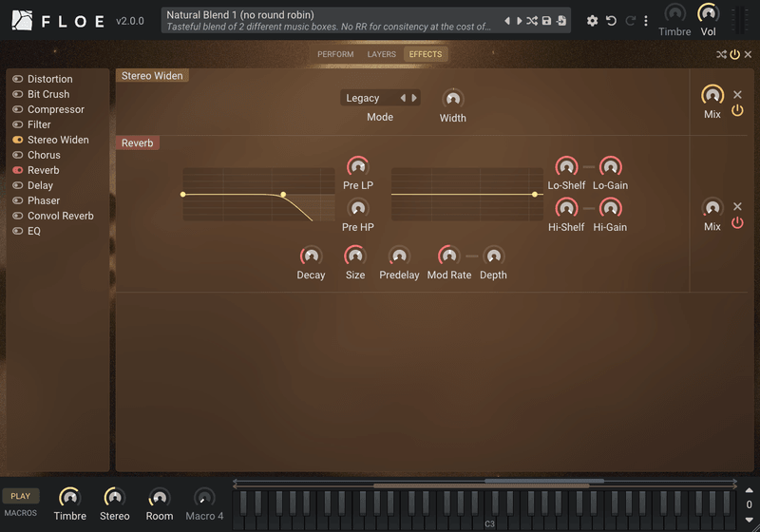Click the Stereo Widen Width knob
The image size is (760, 532).
(x=453, y=99)
